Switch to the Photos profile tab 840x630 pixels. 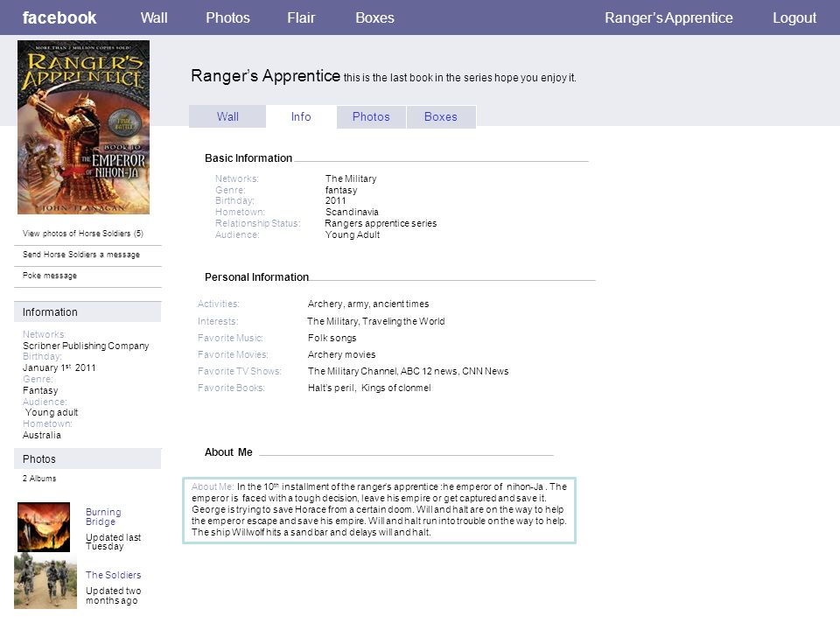click(371, 116)
